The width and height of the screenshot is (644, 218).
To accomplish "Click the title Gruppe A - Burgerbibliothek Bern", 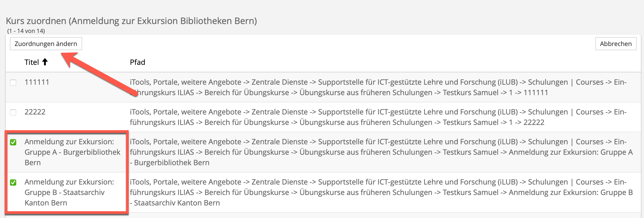I will (72, 152).
